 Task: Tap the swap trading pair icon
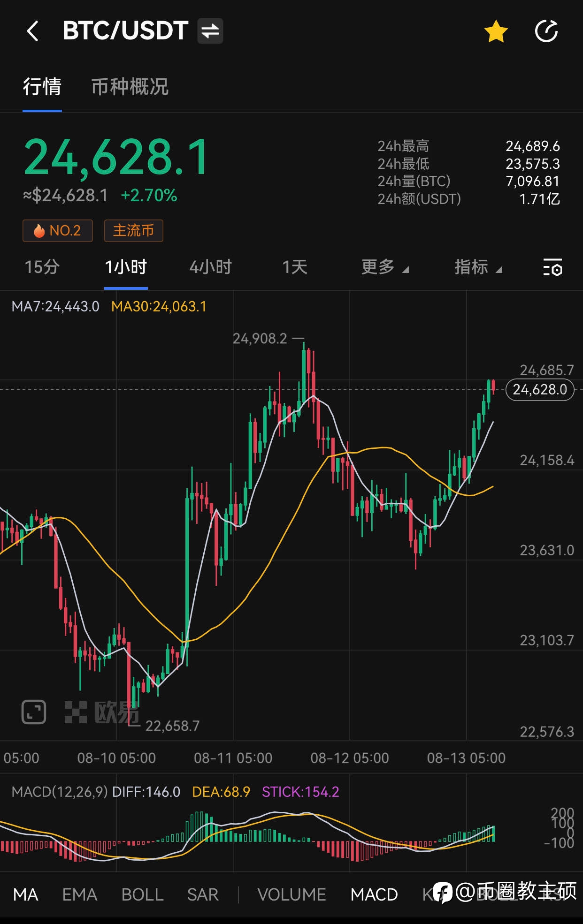click(x=210, y=31)
